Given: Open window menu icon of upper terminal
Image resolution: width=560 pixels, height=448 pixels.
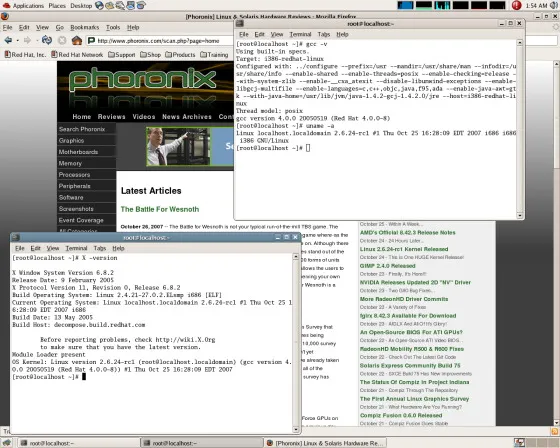Looking at the screenshot, I should [240, 24].
